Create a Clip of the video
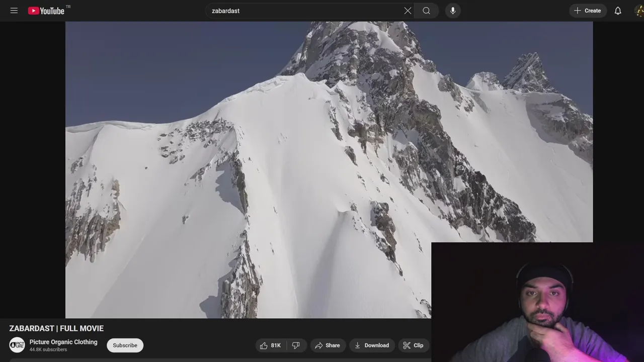Screen dimensions: 644x362 pos(413,345)
